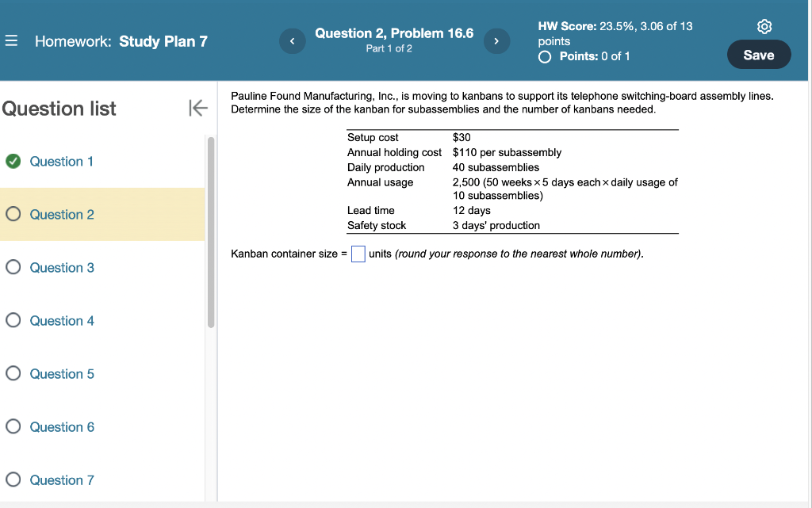Click the Question 2 radio circle
Screen dimensions: 812x508
(12, 214)
